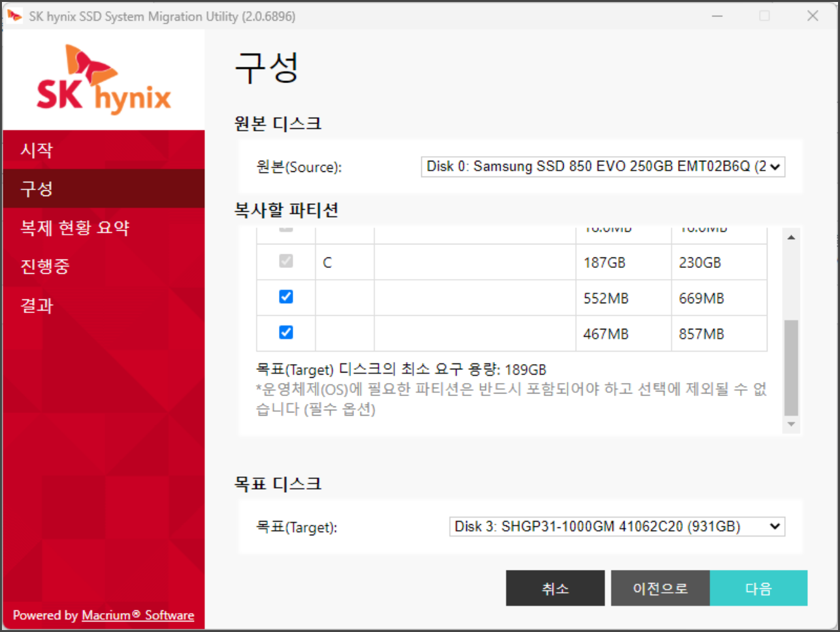Image resolution: width=840 pixels, height=632 pixels.
Task: Click the app icon in title bar
Action: coord(14,16)
